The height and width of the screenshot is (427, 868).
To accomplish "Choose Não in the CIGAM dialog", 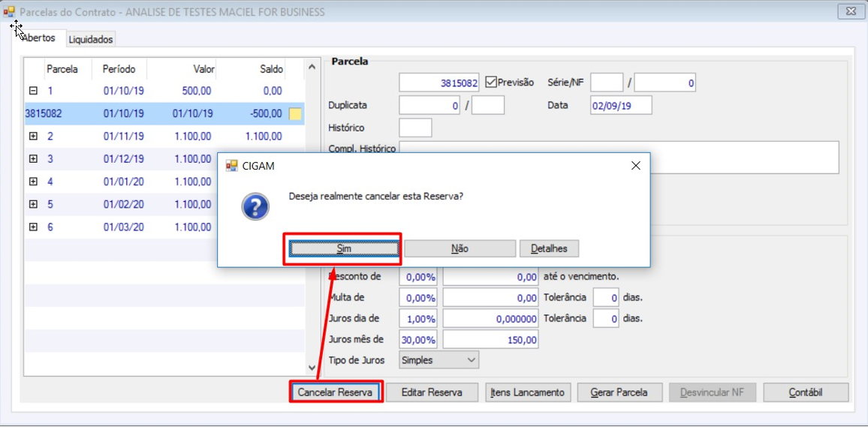I will tap(460, 249).
